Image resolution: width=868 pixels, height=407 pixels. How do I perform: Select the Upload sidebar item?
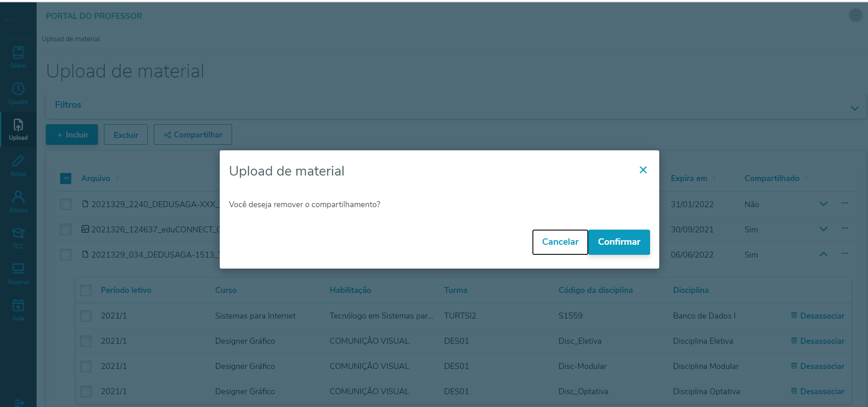pos(18,130)
